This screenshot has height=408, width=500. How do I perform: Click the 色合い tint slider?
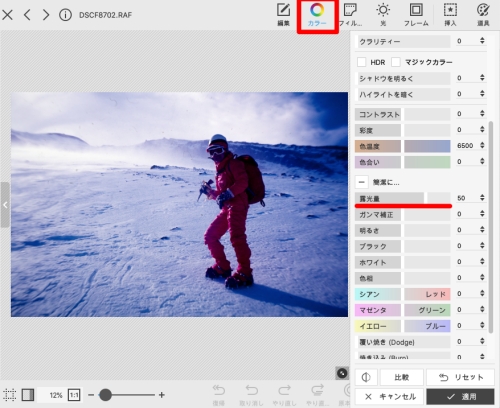coord(403,162)
